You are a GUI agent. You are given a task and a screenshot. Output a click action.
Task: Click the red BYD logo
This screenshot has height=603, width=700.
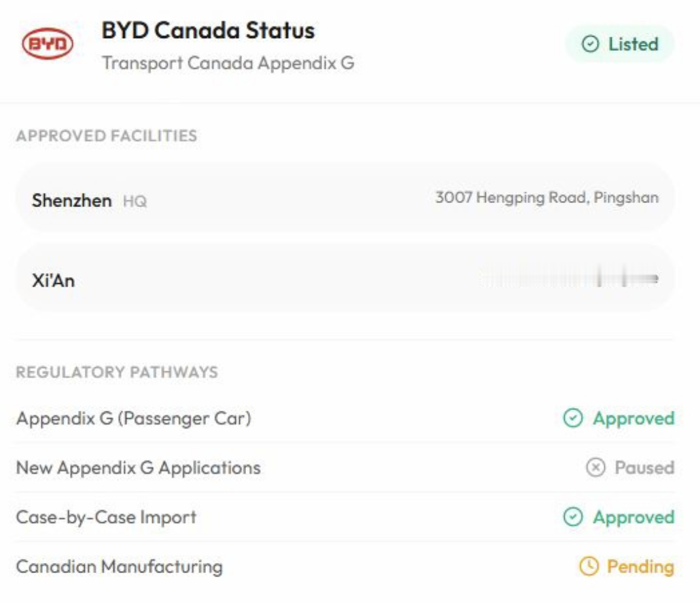coord(48,45)
